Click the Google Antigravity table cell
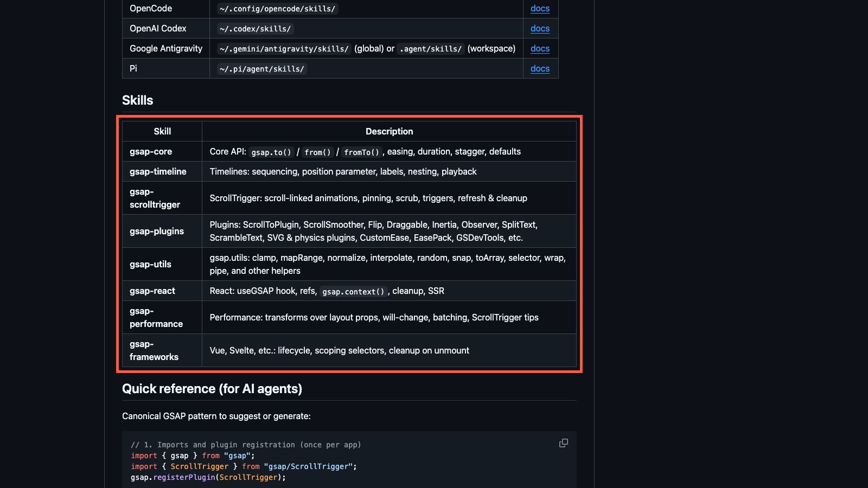Screen dimensions: 868x488 pyautogui.click(x=166, y=49)
